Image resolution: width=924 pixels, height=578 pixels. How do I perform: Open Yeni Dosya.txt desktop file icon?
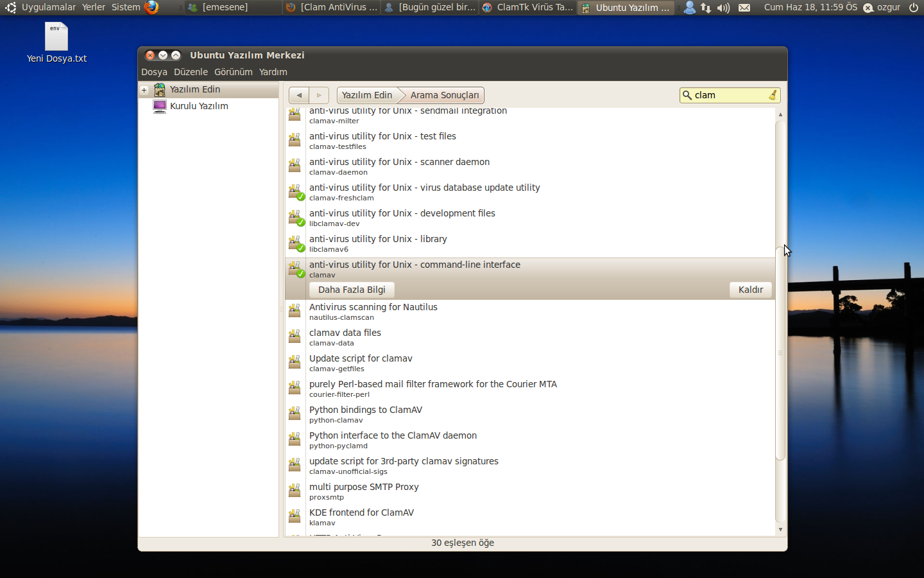[x=56, y=37]
